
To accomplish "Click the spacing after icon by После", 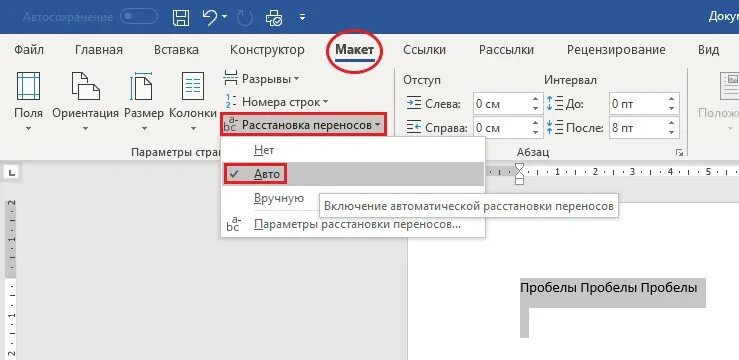I will [554, 127].
